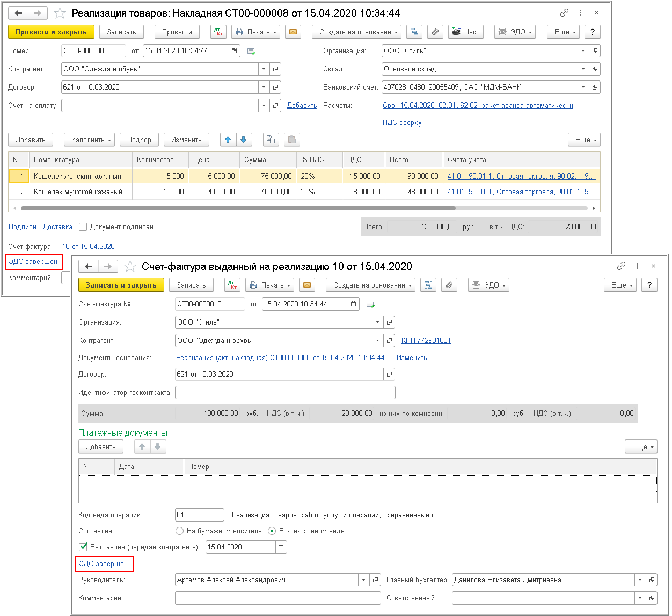Click the Провести и закрыть button
Screen dimensions: 672x616
pyautogui.click(x=51, y=32)
